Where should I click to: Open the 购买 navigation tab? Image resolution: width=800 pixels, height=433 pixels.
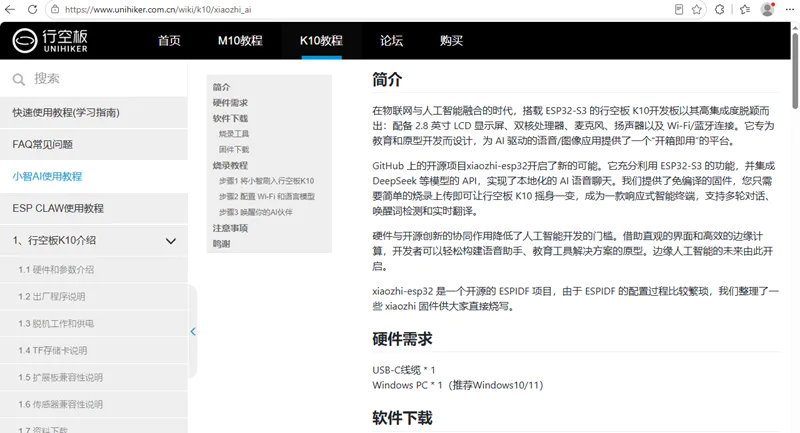click(451, 40)
